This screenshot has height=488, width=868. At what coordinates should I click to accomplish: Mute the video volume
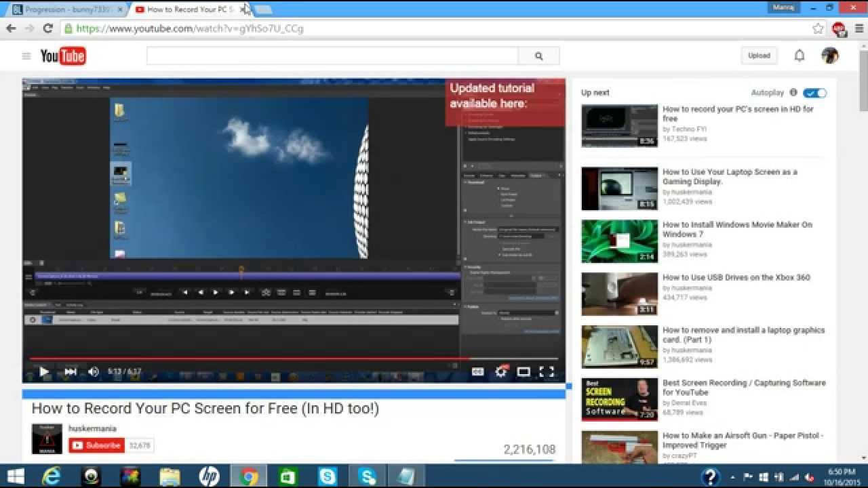point(94,371)
